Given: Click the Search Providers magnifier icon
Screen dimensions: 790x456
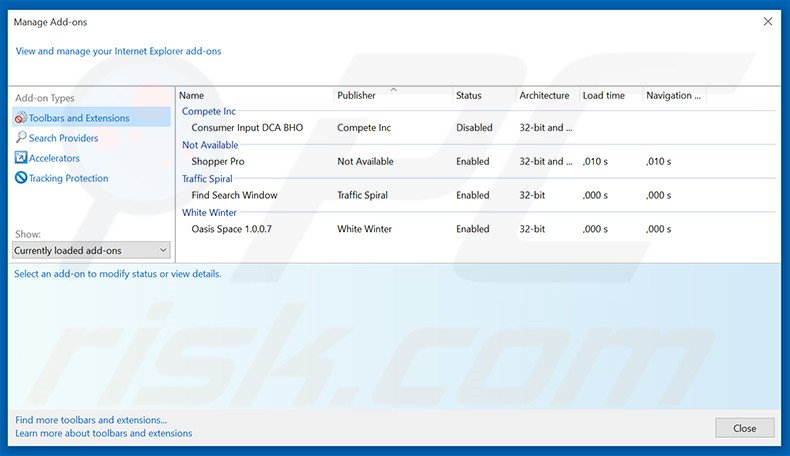Looking at the screenshot, I should 21,138.
